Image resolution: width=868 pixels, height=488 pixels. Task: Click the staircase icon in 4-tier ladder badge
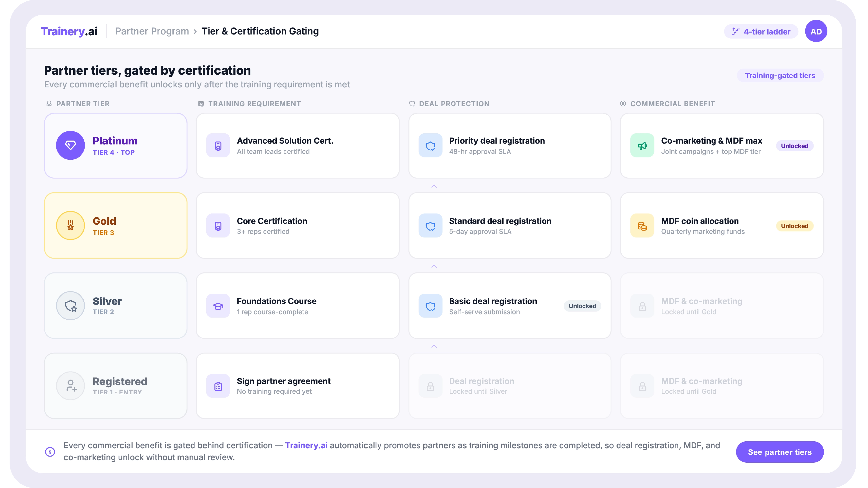[x=736, y=31]
